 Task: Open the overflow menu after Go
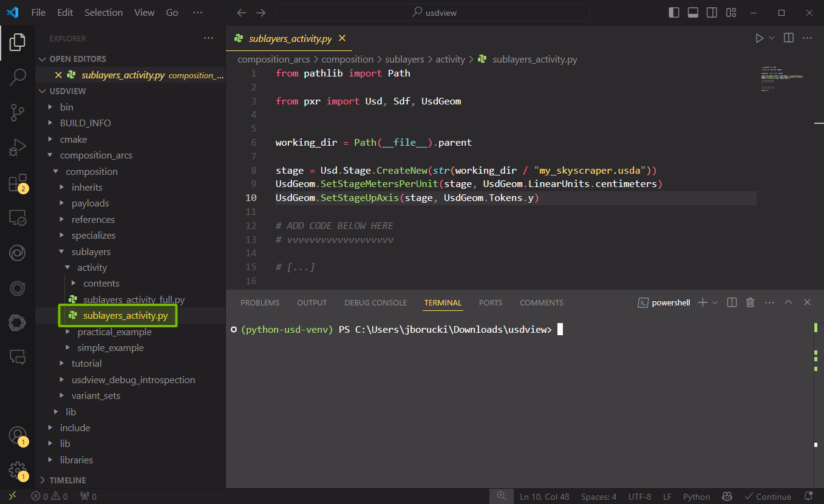(x=197, y=12)
